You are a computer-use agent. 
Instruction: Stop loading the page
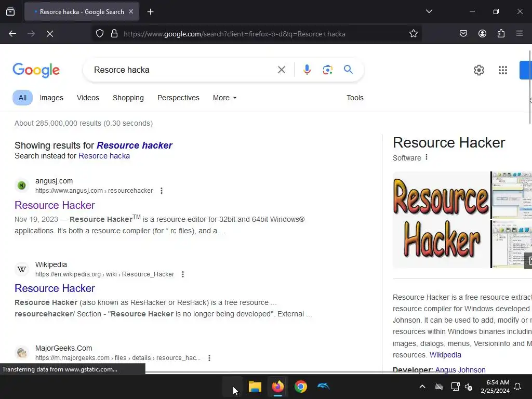coord(50,34)
